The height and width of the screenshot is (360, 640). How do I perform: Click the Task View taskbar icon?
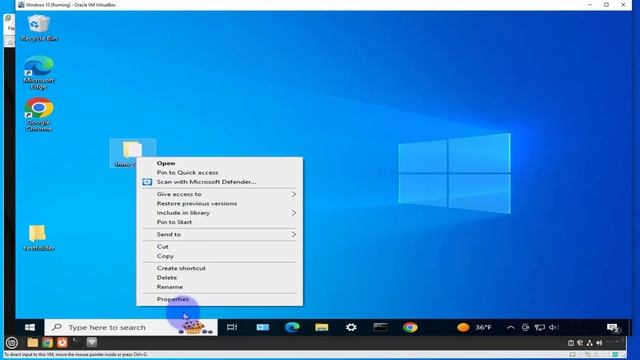[232, 327]
